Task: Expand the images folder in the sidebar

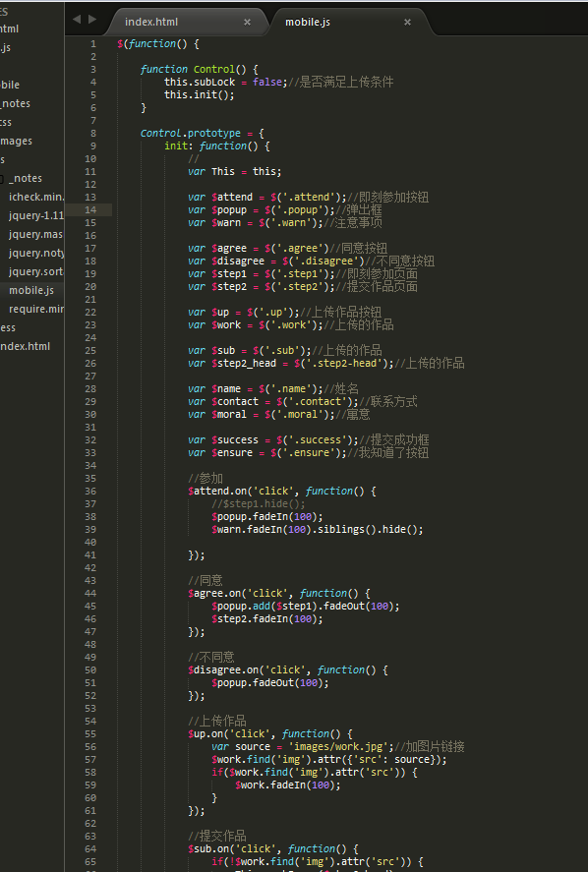Action: [x=16, y=142]
